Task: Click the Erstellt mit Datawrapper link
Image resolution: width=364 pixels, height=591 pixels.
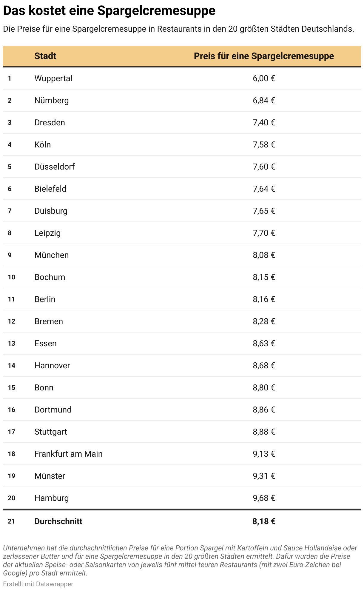Action: tap(38, 584)
